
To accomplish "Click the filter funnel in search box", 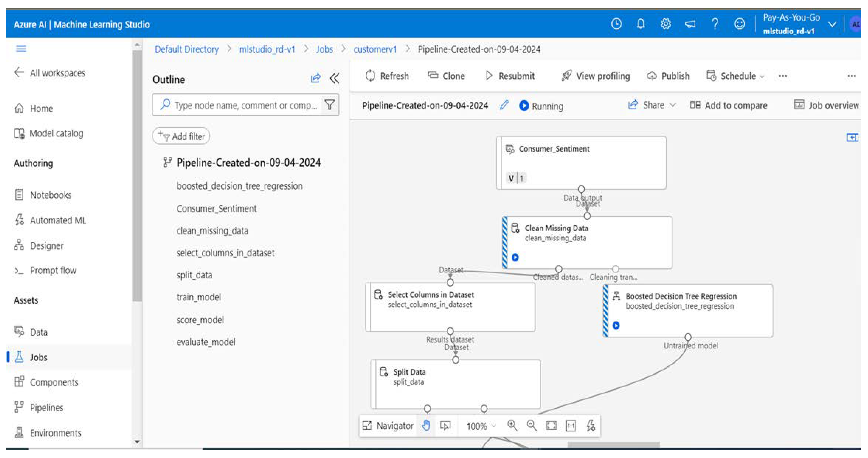I will [330, 105].
